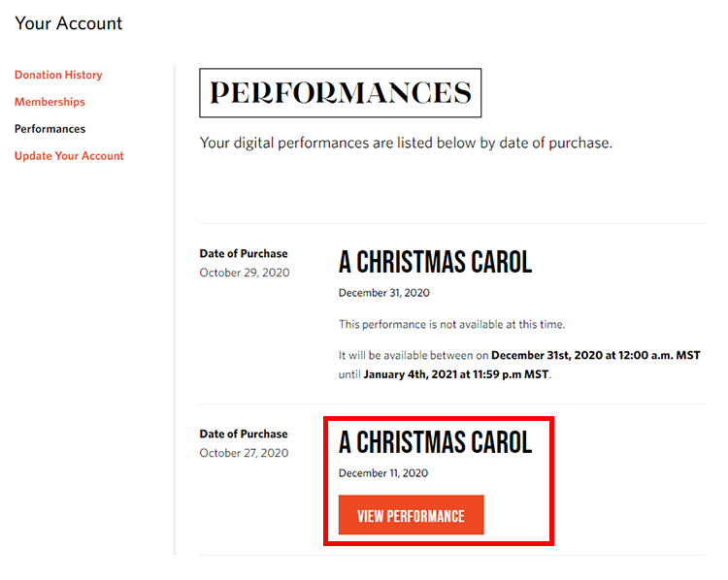Open Update Your Account link
Image resolution: width=728 pixels, height=580 pixels.
pos(69,155)
